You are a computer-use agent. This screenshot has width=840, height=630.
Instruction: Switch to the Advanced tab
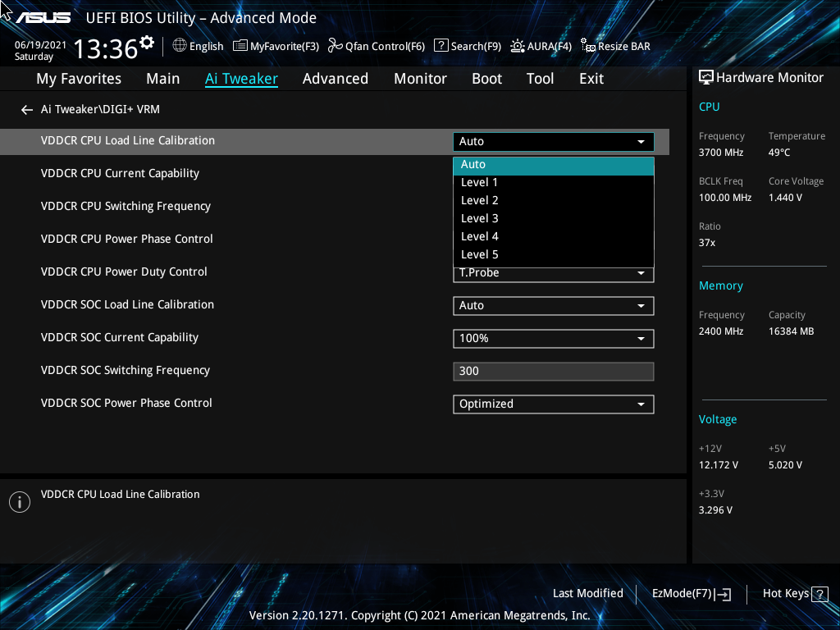(336, 78)
